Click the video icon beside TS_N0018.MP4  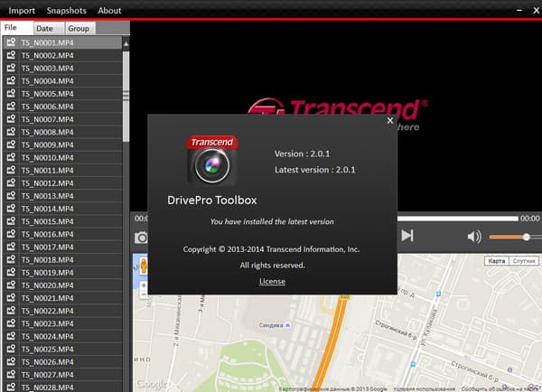click(11, 259)
